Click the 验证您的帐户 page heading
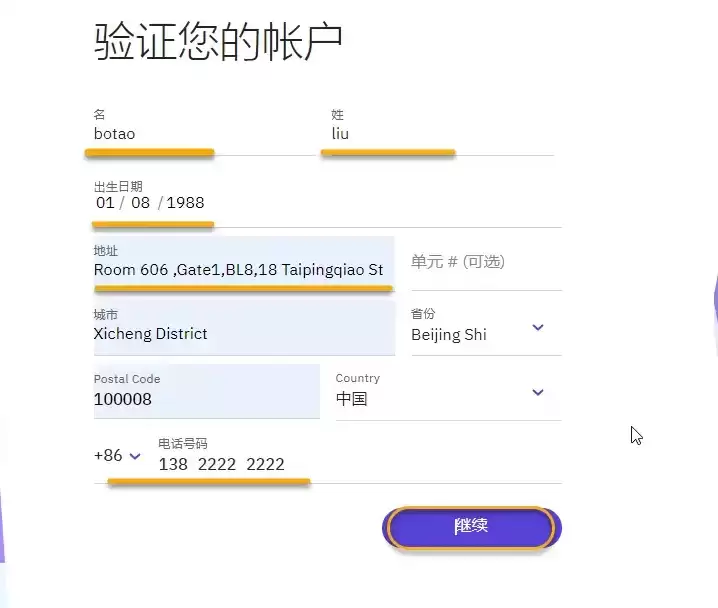Image resolution: width=718 pixels, height=608 pixels. coord(219,42)
